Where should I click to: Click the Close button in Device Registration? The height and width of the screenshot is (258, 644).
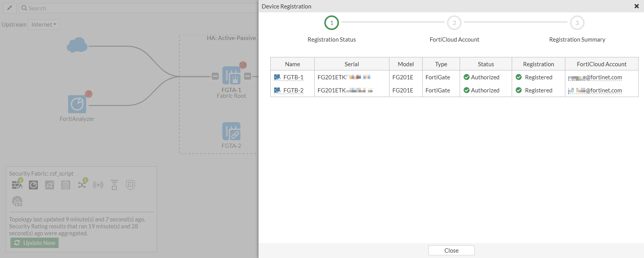[x=451, y=250]
